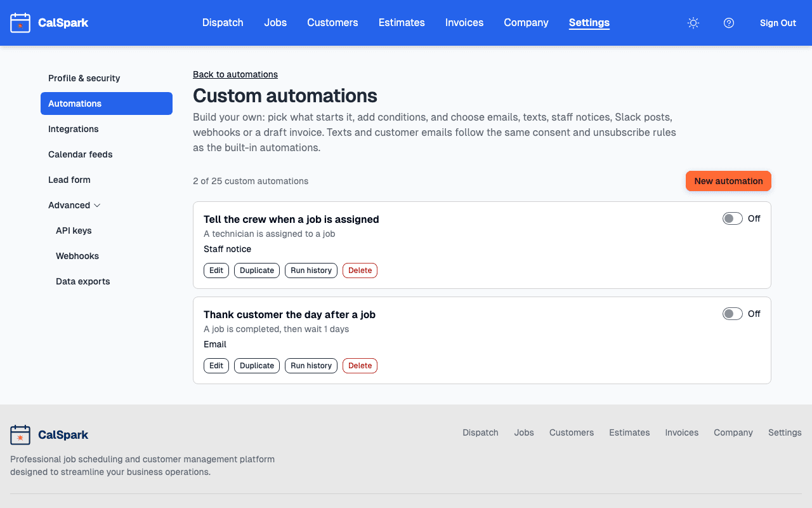
Task: Open Webhooks under Advanced
Action: (110, 256)
